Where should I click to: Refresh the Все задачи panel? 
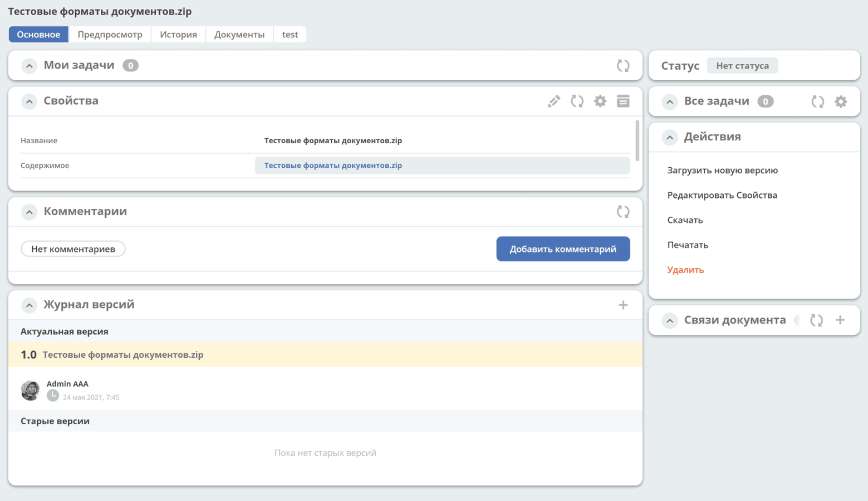pyautogui.click(x=817, y=101)
